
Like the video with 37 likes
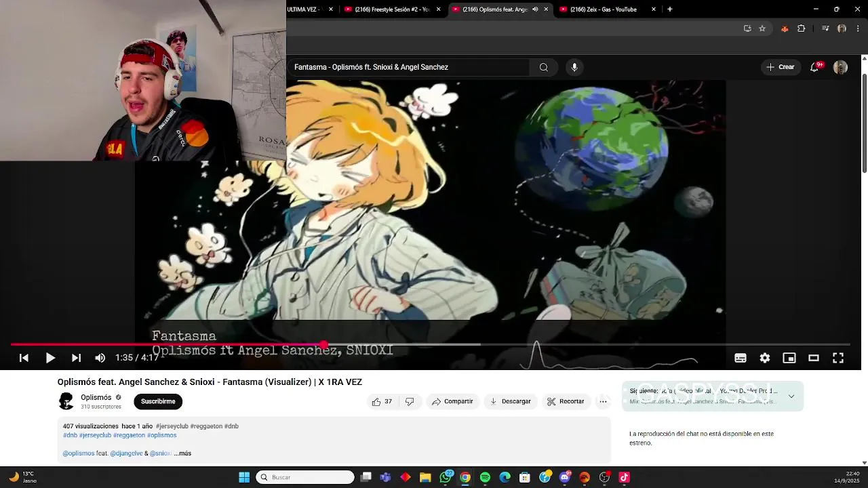point(382,401)
